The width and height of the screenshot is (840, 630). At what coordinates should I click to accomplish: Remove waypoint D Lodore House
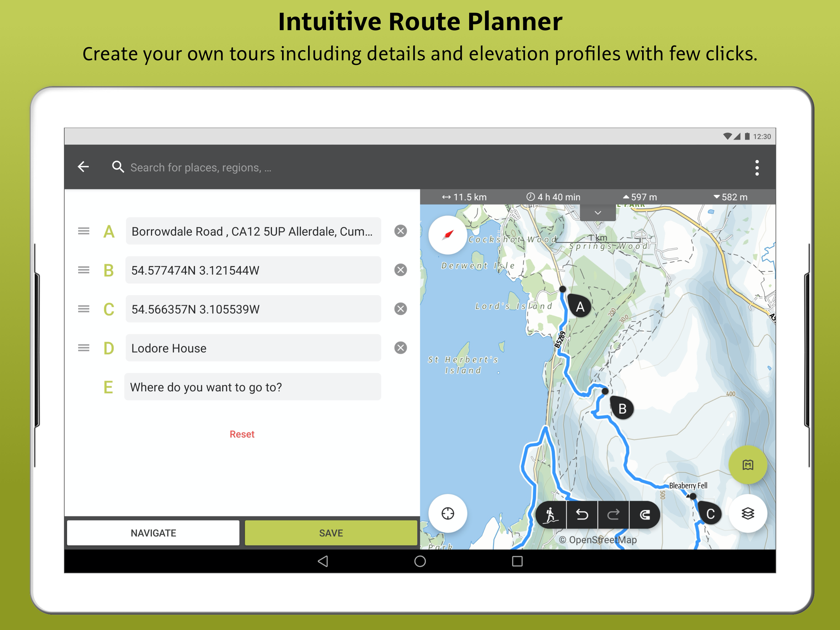(400, 348)
